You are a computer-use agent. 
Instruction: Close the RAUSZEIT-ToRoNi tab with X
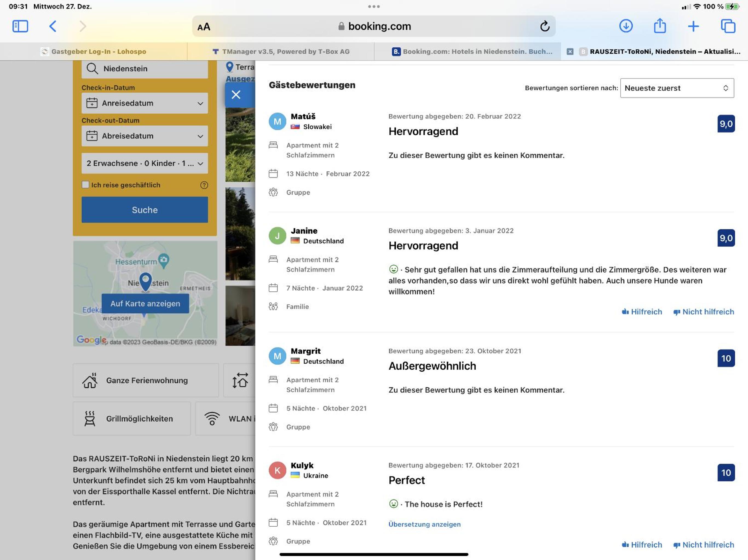point(570,51)
